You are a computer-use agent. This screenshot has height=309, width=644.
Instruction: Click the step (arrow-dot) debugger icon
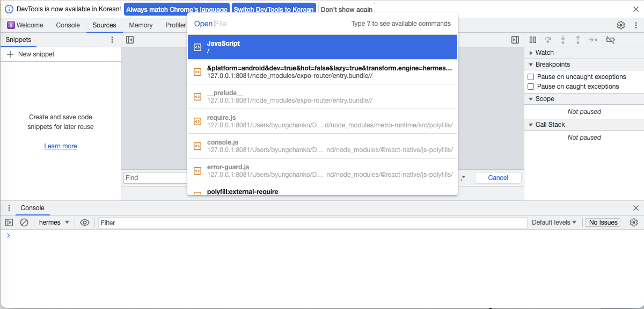(x=593, y=40)
